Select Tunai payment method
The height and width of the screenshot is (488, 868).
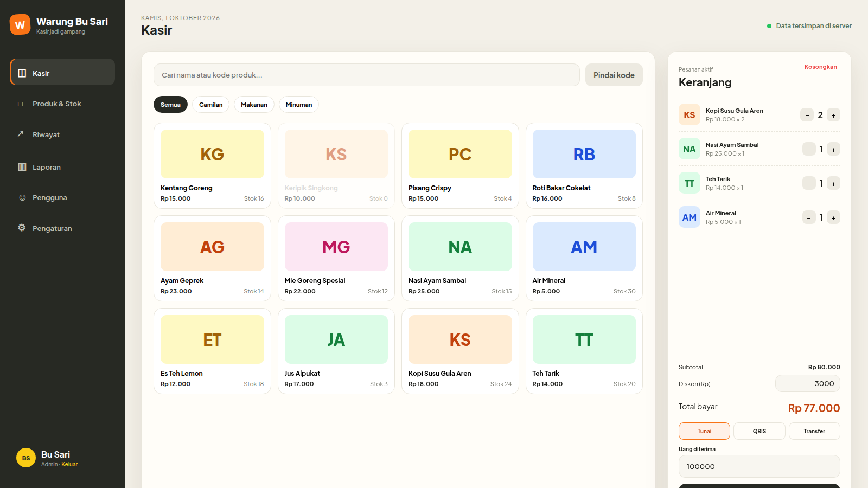[x=704, y=431]
